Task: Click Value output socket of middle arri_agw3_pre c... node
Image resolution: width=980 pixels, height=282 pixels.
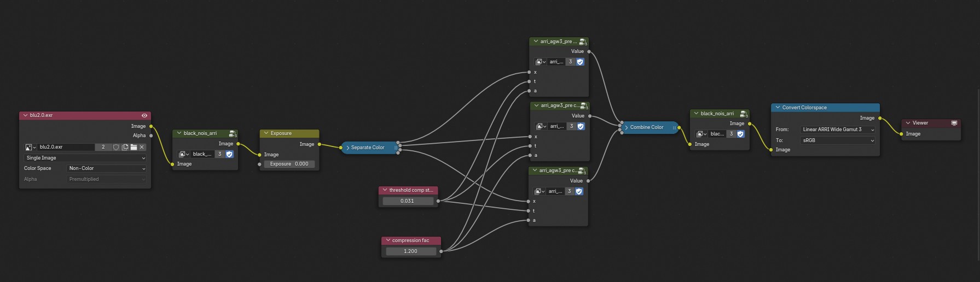Action: (x=589, y=116)
